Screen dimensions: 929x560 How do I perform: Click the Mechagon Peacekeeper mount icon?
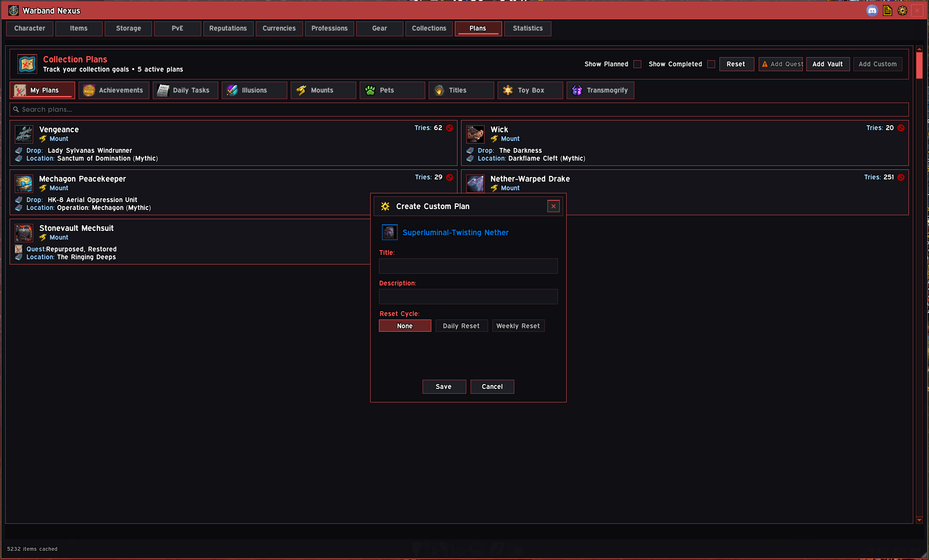[x=24, y=184]
